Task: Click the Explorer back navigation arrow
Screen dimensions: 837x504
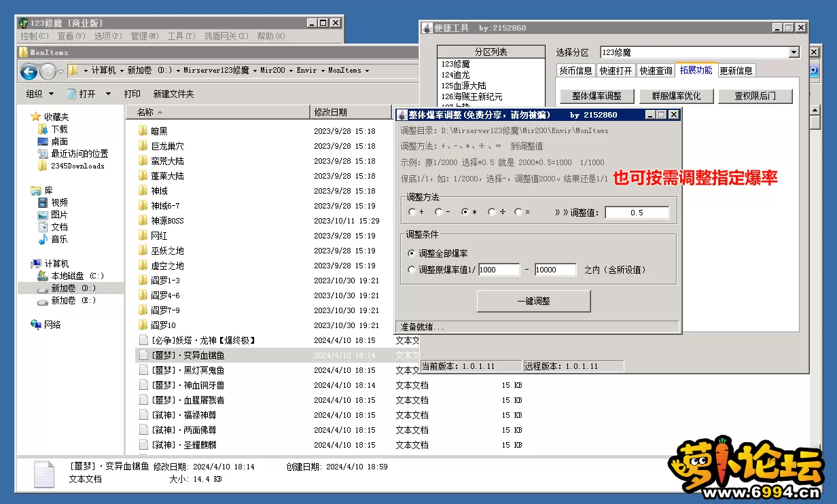Action: 29,71
